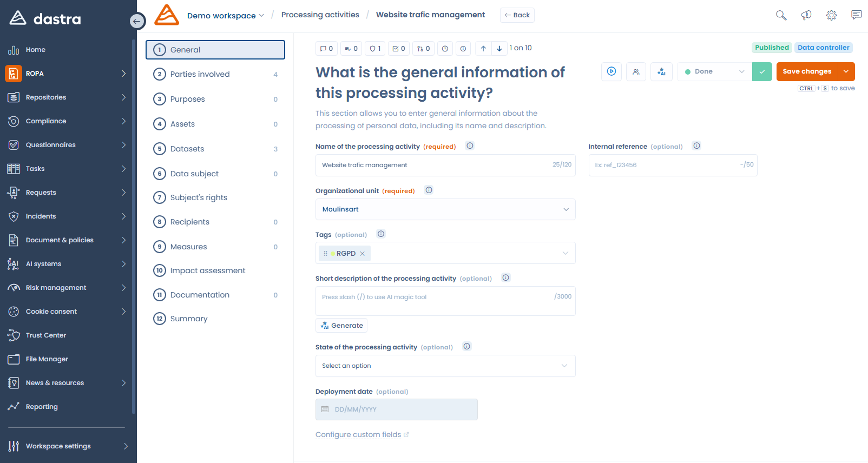The width and height of the screenshot is (868, 463).
Task: Click the Internal reference input field
Action: coord(673,165)
